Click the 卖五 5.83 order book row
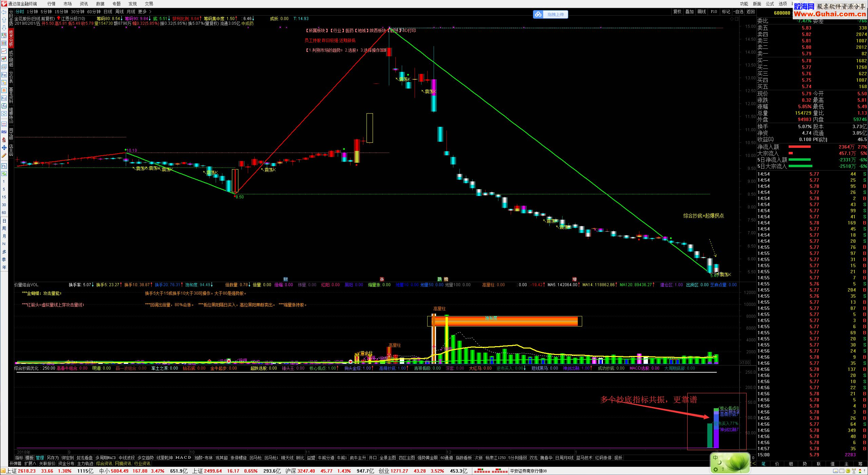Viewport: 868px width, 475px height. click(812, 28)
